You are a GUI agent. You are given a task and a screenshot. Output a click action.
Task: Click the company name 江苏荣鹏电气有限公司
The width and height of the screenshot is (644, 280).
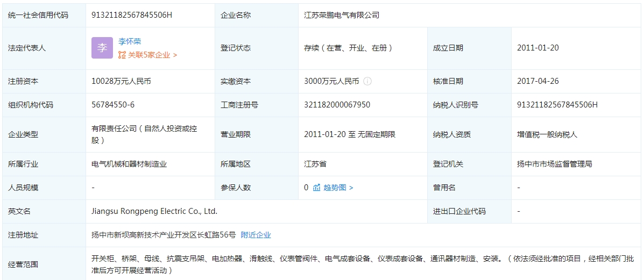tap(342, 15)
